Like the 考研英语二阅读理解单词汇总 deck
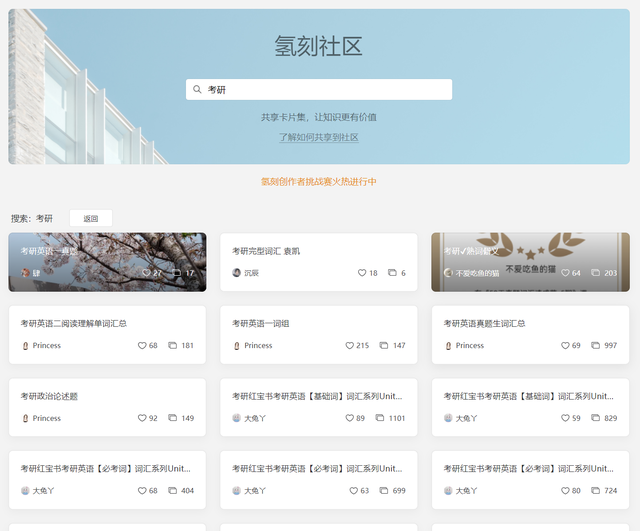Screen dimensions: 640x531 (142, 346)
